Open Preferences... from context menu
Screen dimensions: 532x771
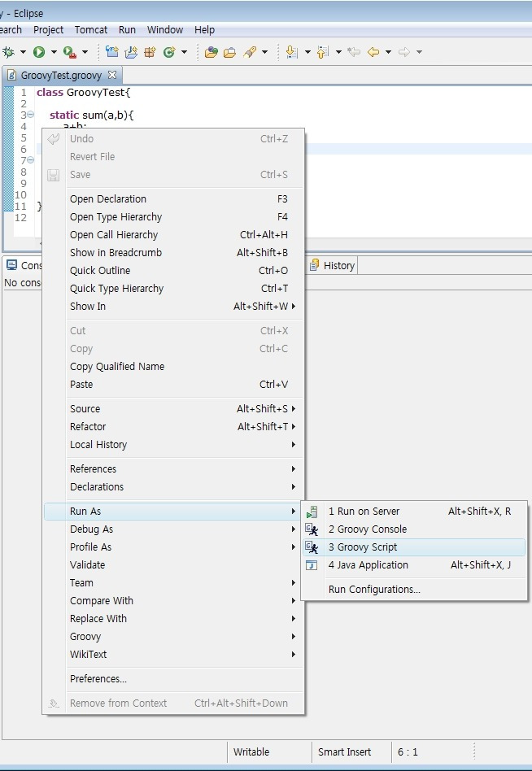(173, 678)
